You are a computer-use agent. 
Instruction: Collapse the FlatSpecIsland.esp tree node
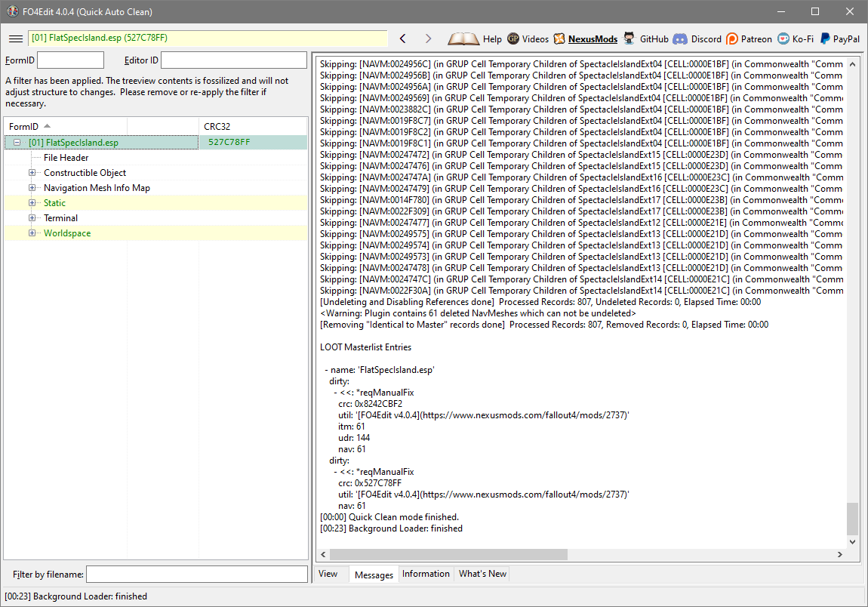[17, 142]
